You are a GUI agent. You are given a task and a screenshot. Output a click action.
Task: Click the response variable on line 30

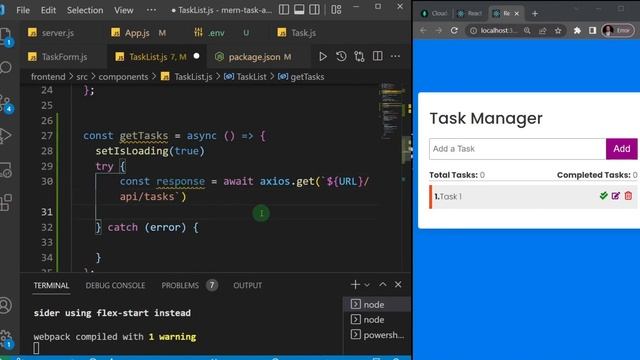coord(180,181)
